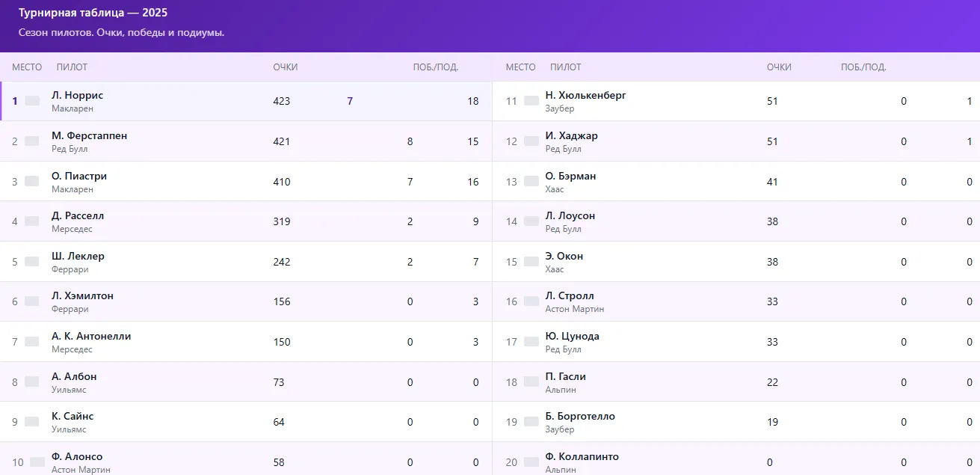Click the flag icon beside К. Сайнс
980x475 pixels.
pyautogui.click(x=32, y=421)
